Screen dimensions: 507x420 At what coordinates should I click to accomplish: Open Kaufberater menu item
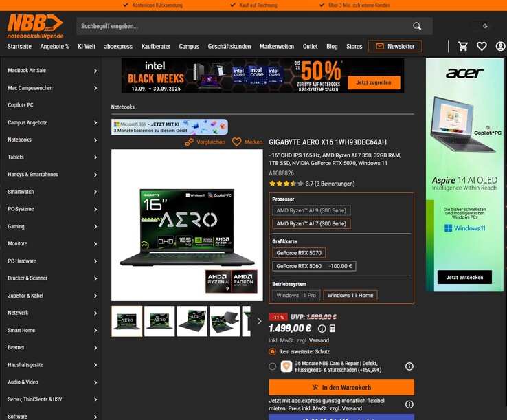coord(155,46)
